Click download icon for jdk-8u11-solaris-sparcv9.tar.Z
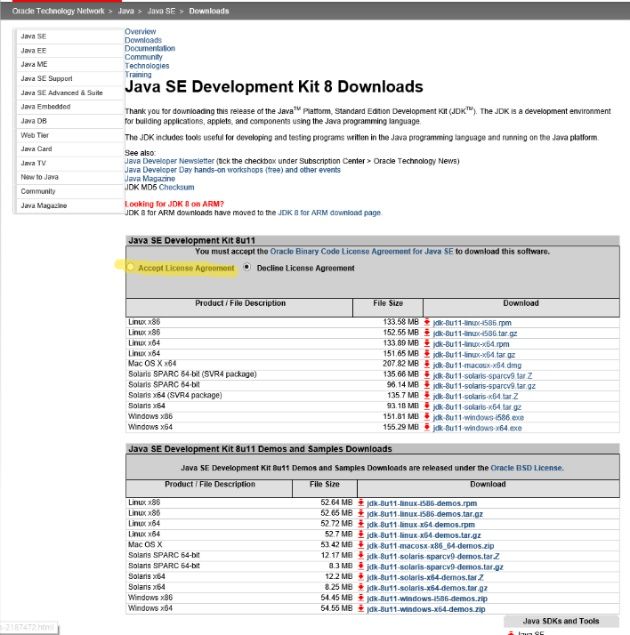The image size is (630, 635). click(427, 375)
